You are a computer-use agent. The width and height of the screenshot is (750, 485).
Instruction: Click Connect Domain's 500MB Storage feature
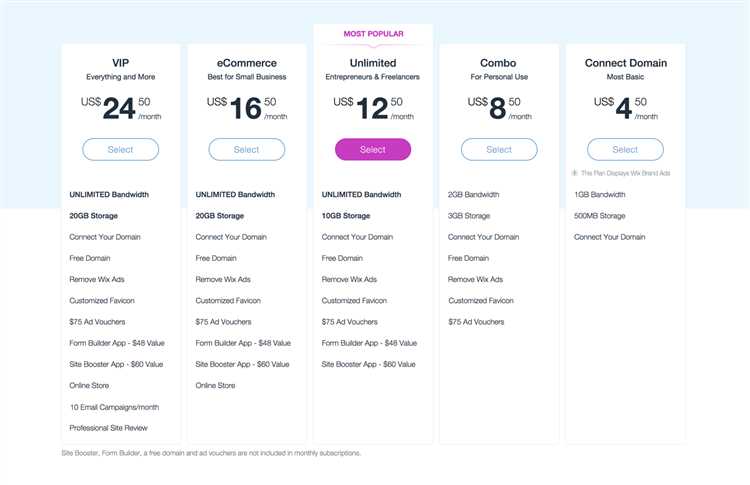click(x=600, y=216)
